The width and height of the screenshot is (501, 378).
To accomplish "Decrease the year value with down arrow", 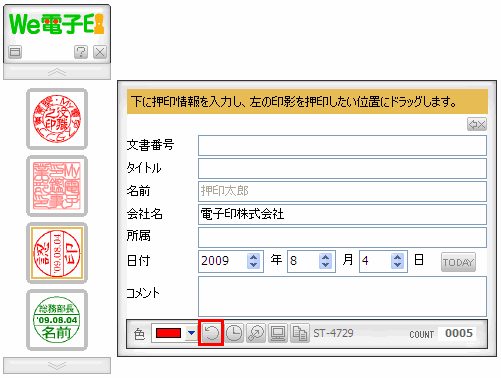I will [x=253, y=265].
